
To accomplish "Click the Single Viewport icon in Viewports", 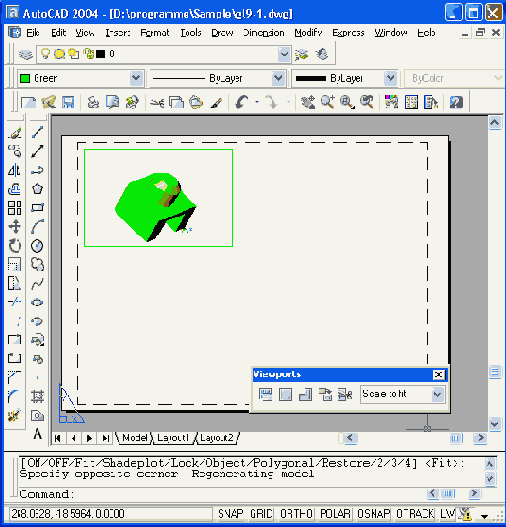I will point(285,394).
